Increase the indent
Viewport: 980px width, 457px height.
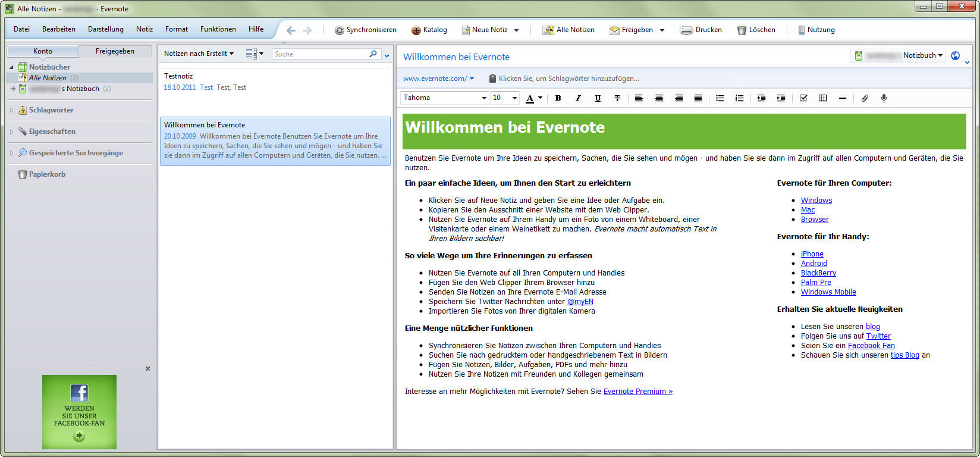pyautogui.click(x=761, y=98)
